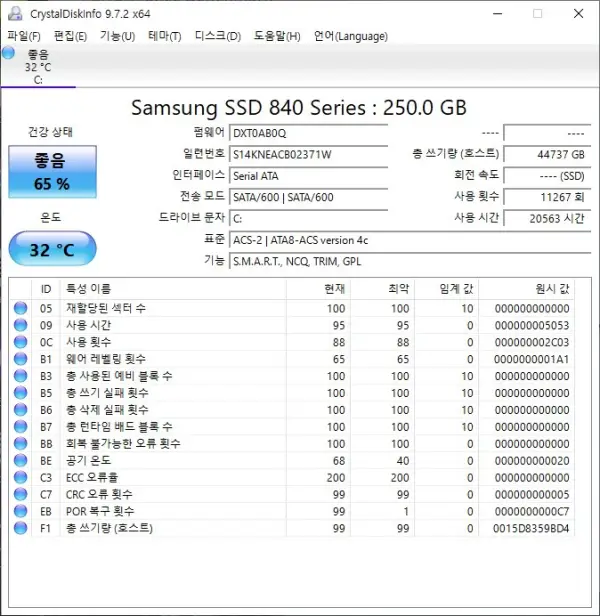This screenshot has height=616, width=600.
Task: Click the serial number field S14KNEACB02371W
Action: [308, 154]
